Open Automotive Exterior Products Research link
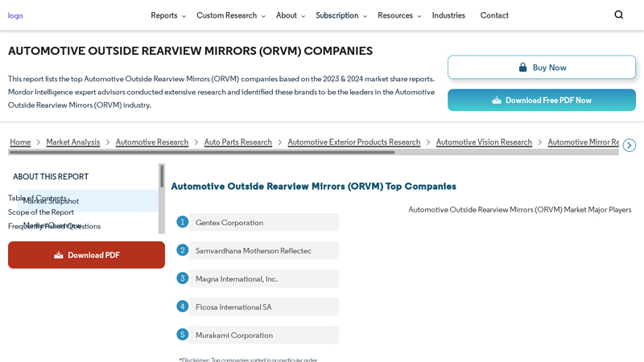Image resolution: width=644 pixels, height=362 pixels. (353, 142)
